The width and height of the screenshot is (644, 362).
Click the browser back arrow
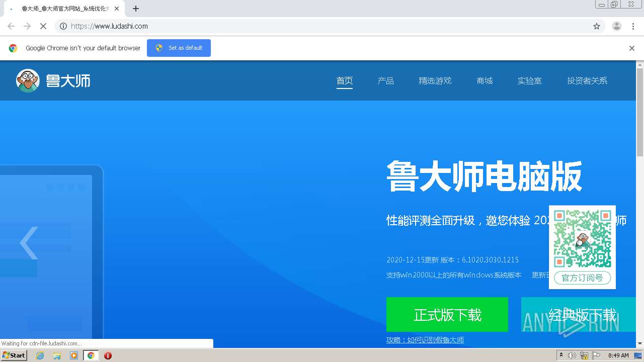tap(11, 26)
